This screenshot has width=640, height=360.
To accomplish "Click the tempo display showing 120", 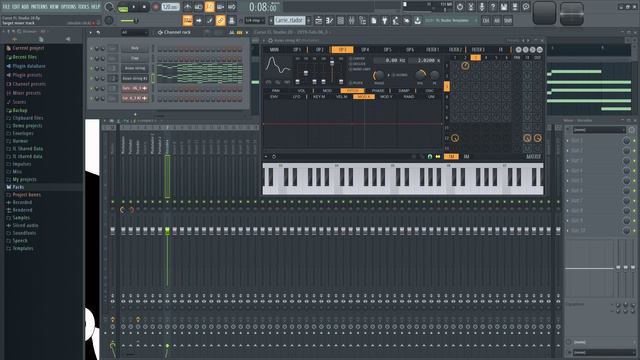I will coord(171,7).
